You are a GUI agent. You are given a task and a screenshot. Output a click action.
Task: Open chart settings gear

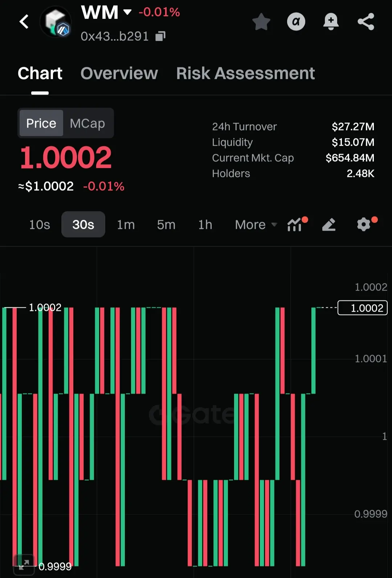coord(364,224)
